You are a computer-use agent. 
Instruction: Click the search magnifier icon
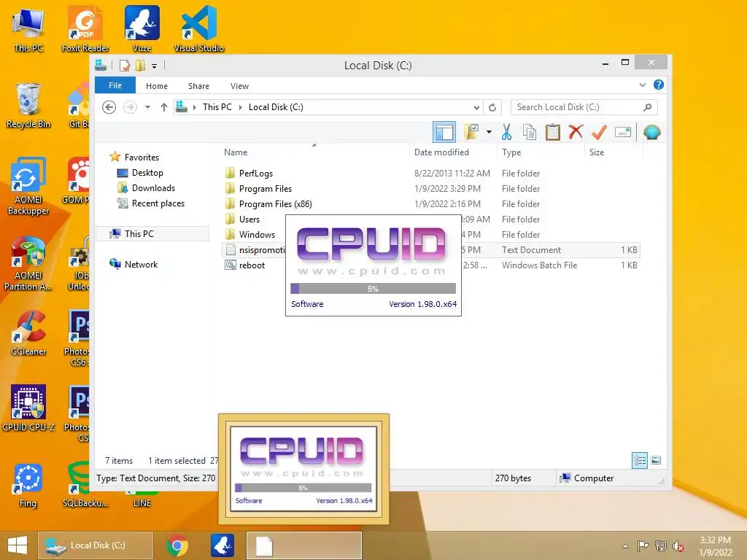pos(648,107)
